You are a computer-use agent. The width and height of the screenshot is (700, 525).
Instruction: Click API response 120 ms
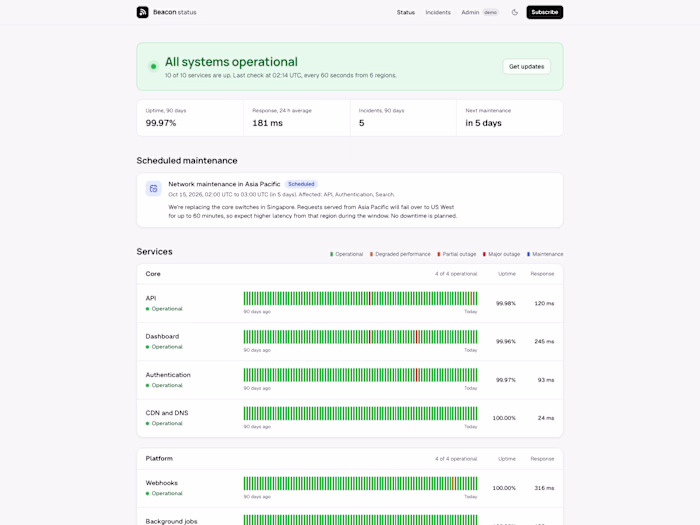[544, 303]
